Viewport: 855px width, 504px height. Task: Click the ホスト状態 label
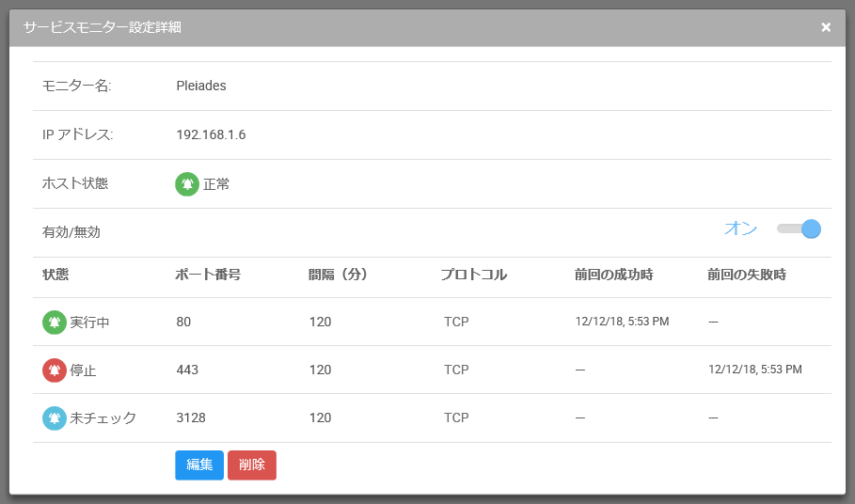point(75,183)
